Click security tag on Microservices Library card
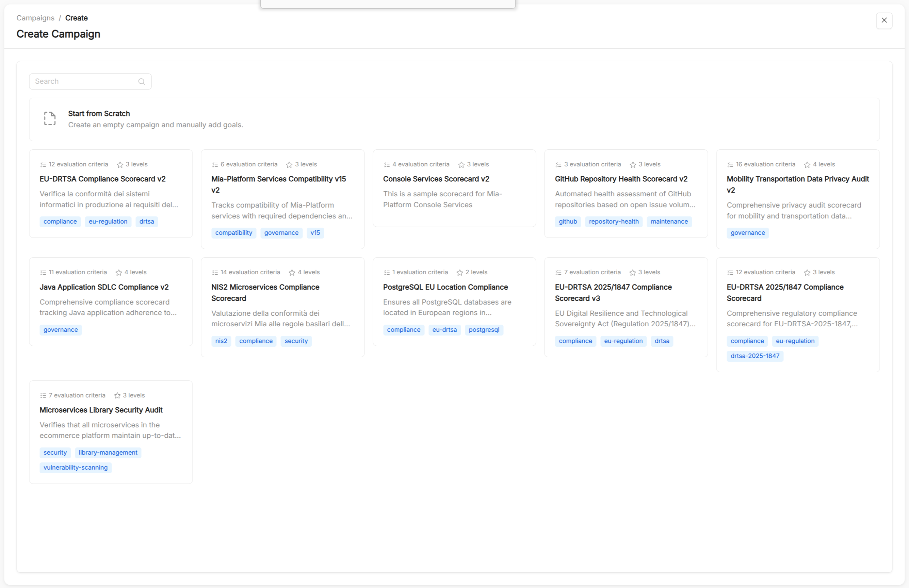 (55, 453)
